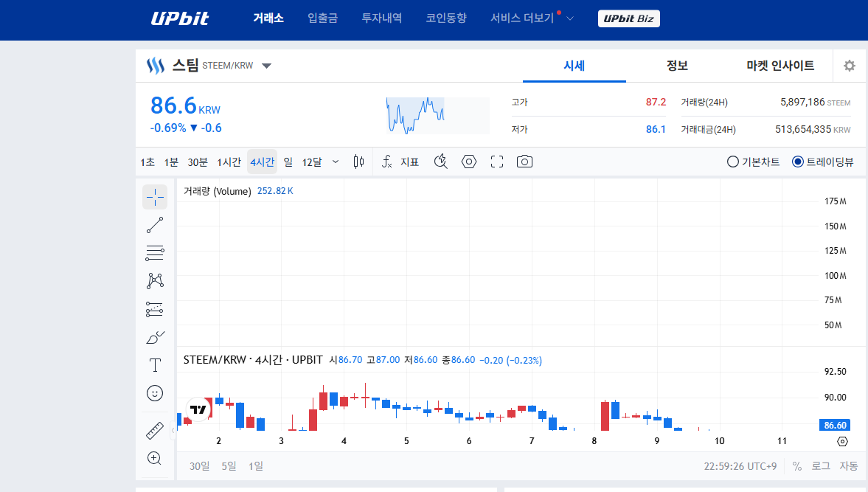
Task: Click the 86.6 KRW current price
Action: coord(185,105)
